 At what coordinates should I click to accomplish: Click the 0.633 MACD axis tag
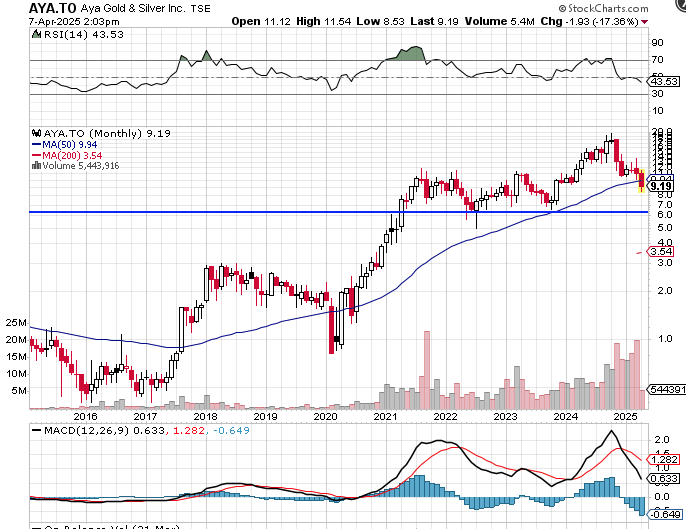coord(665,479)
